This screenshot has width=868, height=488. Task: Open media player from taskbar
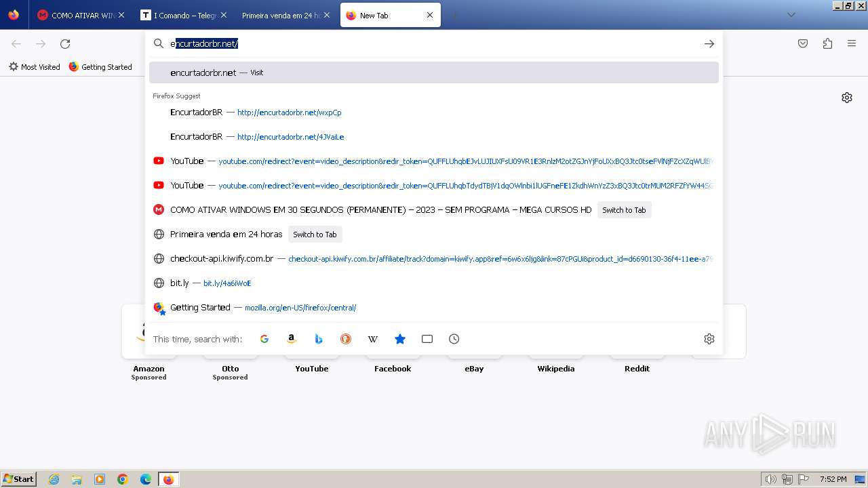coord(100,479)
